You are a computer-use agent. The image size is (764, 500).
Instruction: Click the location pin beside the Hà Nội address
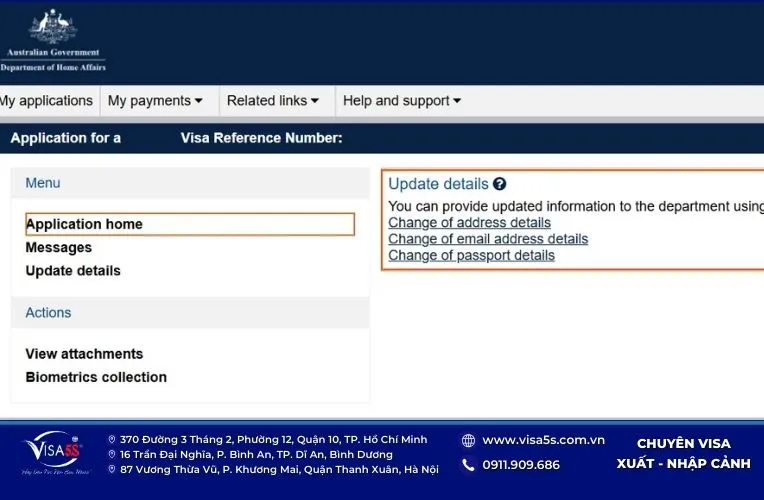pyautogui.click(x=112, y=470)
